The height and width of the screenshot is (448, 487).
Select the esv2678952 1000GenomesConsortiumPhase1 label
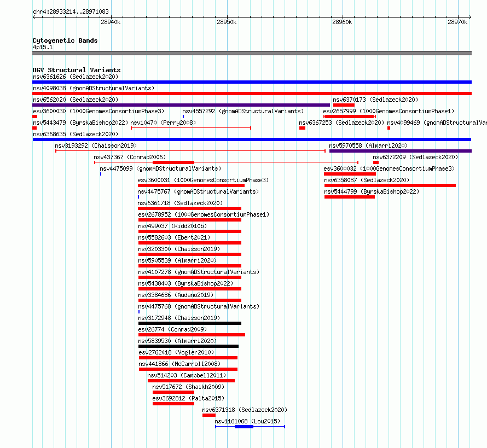tap(204, 214)
